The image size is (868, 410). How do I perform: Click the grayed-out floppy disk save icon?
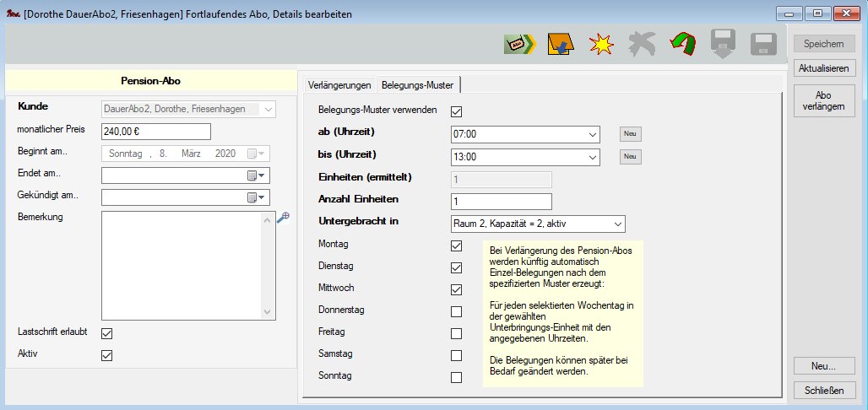tap(763, 45)
